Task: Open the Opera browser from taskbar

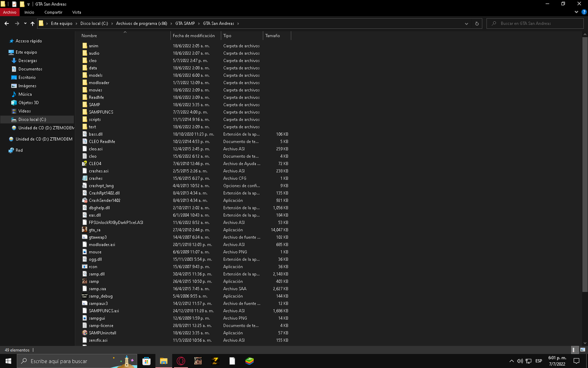Action: pyautogui.click(x=181, y=361)
